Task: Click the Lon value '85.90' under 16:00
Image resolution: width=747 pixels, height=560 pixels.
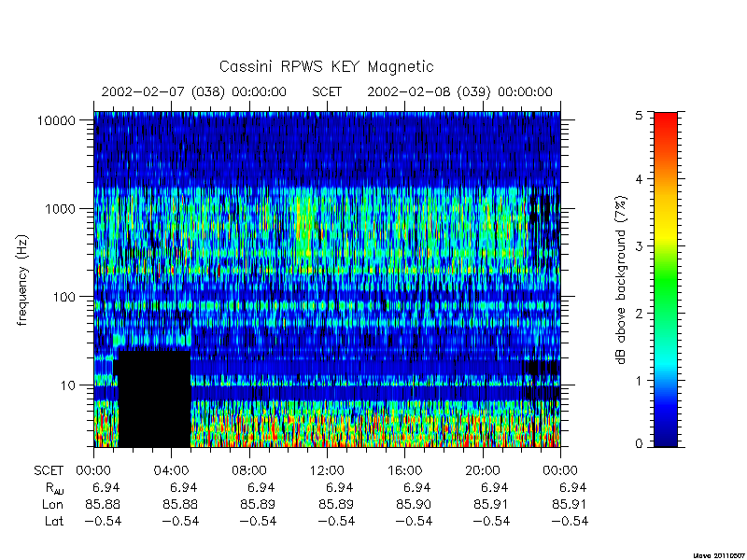Action: click(x=414, y=504)
